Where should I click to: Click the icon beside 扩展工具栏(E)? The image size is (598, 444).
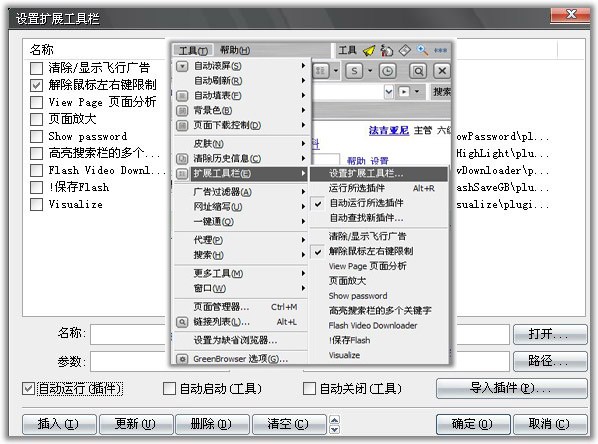point(182,174)
